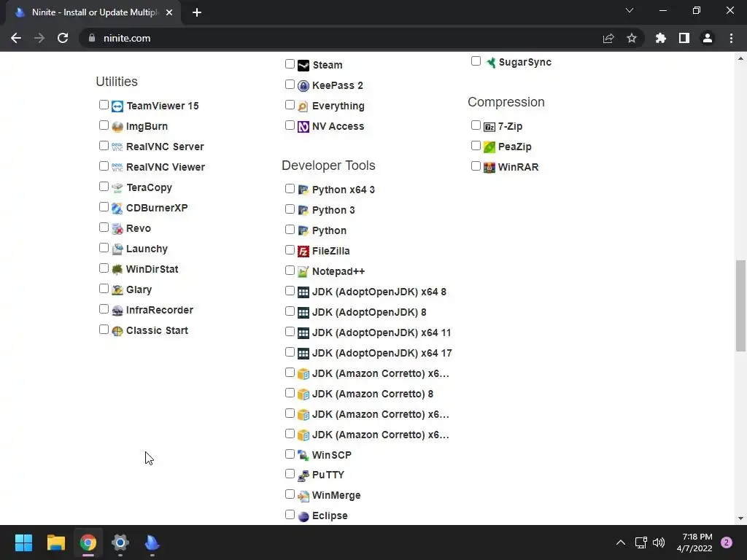Click the CDBurnerXP icon
Screen dimensions: 747x560
pyautogui.click(x=117, y=208)
